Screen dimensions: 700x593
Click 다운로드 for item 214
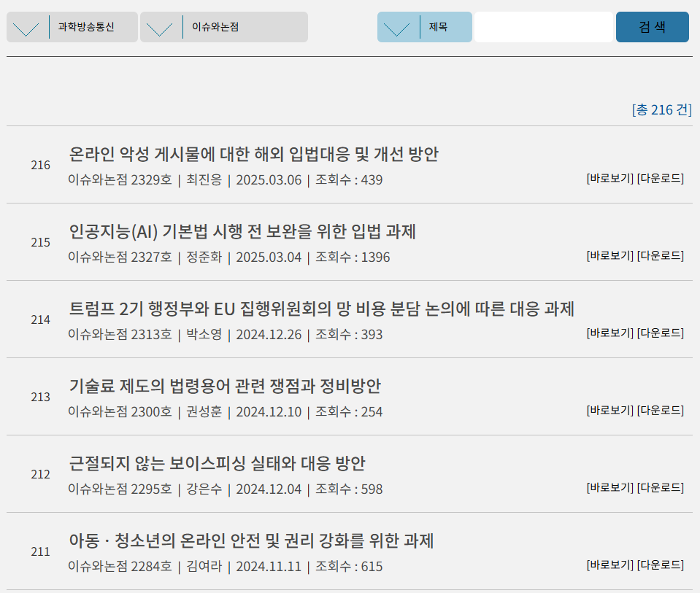click(x=661, y=333)
